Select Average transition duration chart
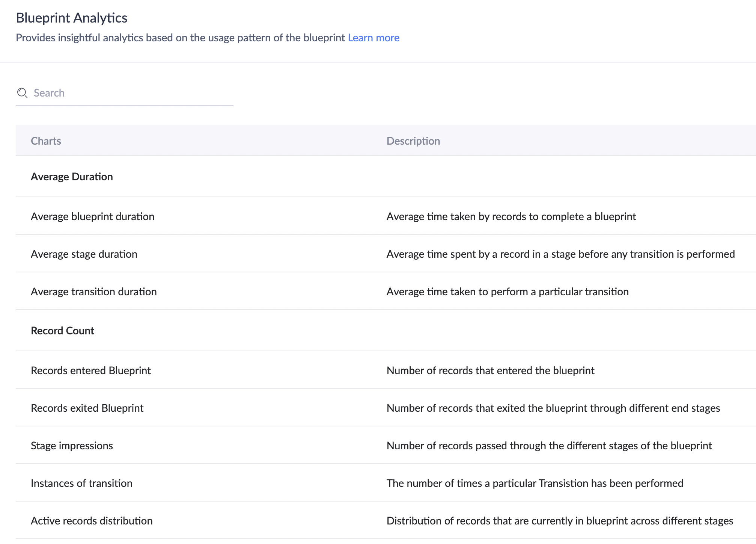 coord(93,292)
